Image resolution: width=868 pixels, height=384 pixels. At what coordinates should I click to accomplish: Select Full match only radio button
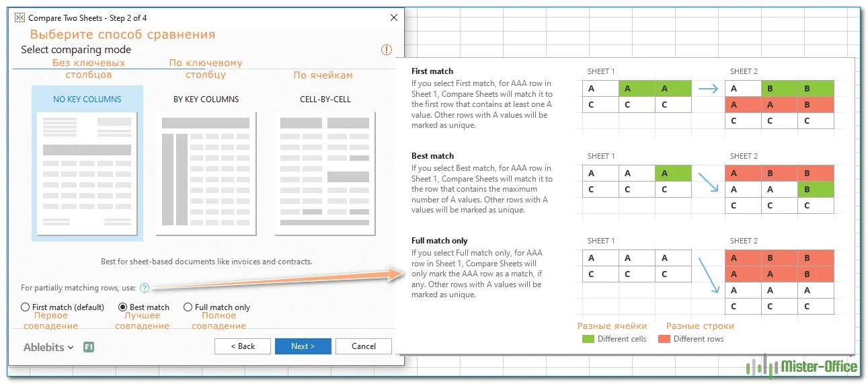click(188, 307)
